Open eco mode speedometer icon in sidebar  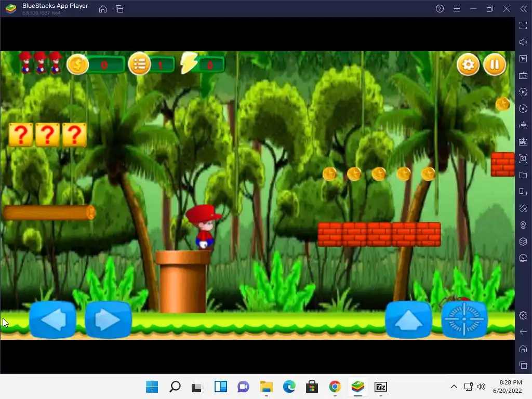(523, 258)
